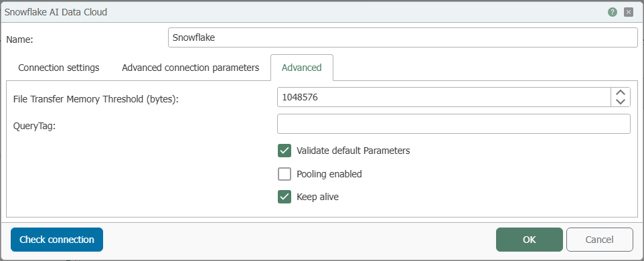Click the Name field containing Snowflake
This screenshot has width=644, height=261.
tap(403, 37)
